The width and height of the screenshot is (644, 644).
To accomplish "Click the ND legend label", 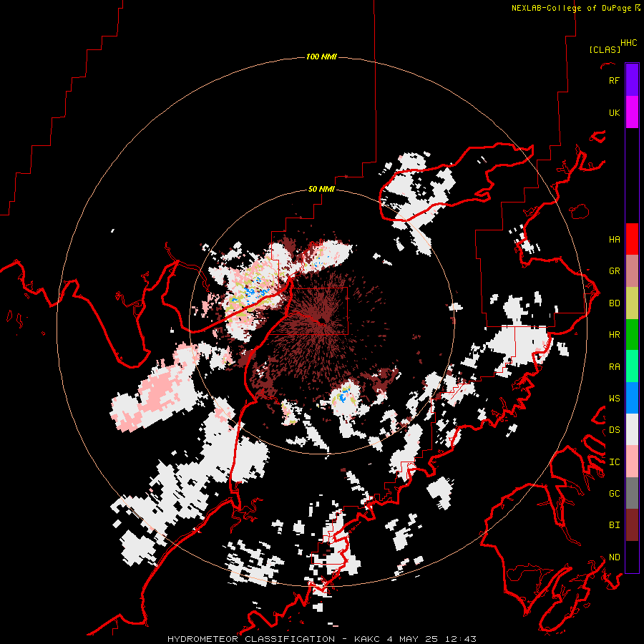I will click(614, 557).
